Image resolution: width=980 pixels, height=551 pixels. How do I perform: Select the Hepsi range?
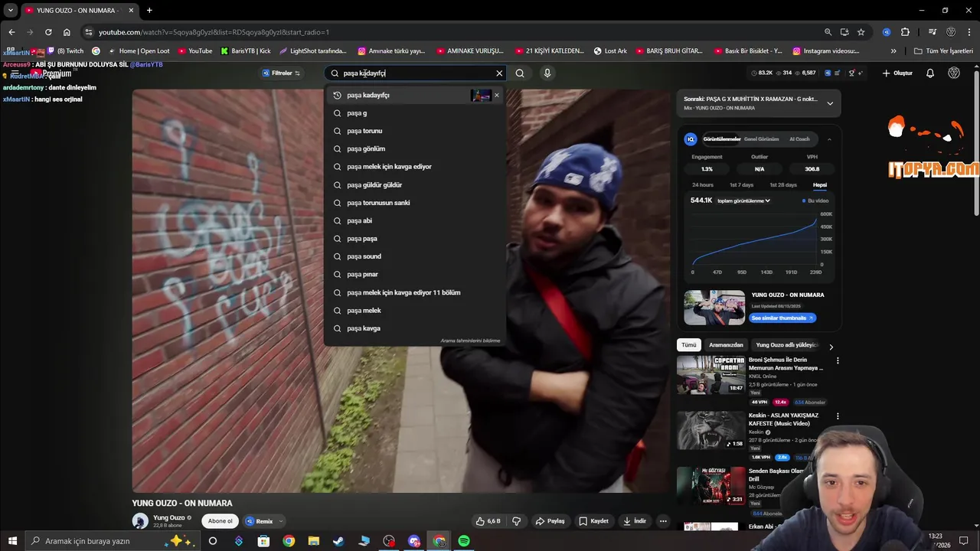pos(819,185)
